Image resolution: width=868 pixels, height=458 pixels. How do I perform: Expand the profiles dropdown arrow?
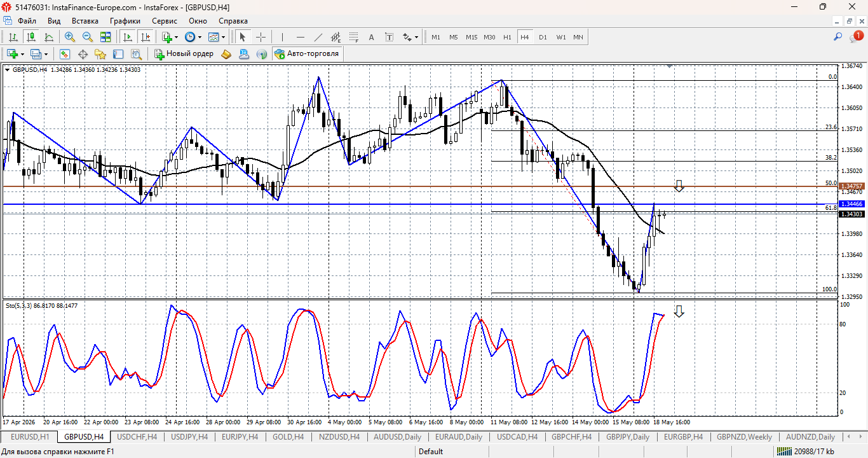[46, 54]
